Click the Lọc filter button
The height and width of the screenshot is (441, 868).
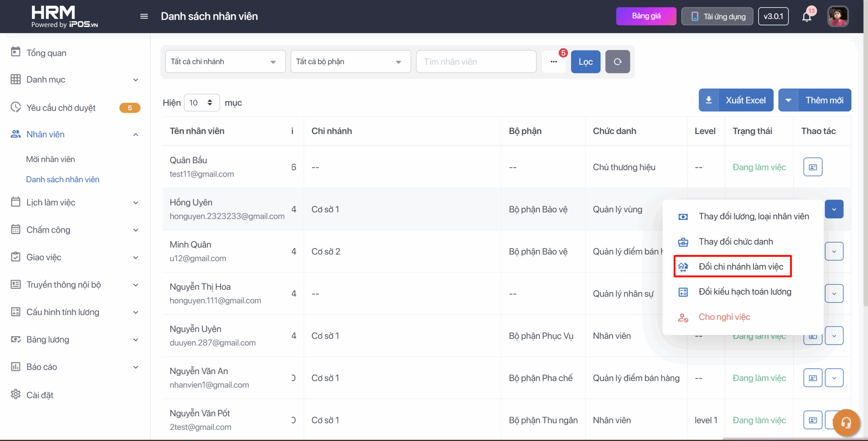click(585, 62)
